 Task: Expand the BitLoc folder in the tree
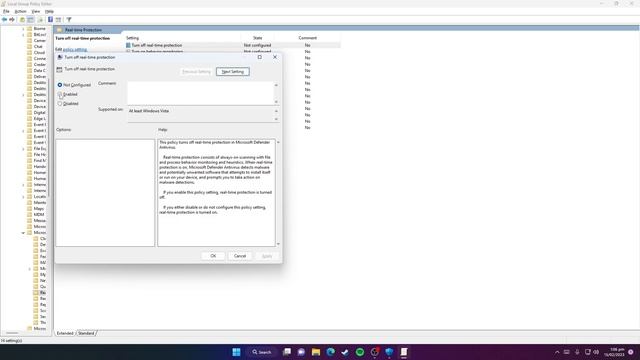23,35
